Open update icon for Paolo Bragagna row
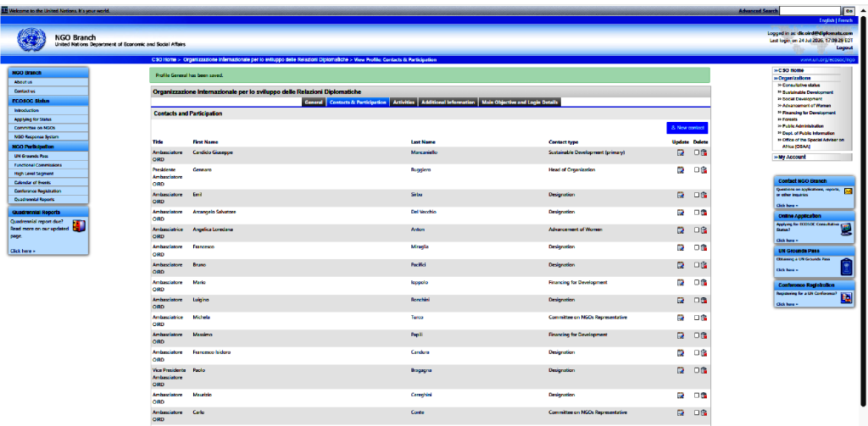The height and width of the screenshot is (426, 868). (681, 370)
